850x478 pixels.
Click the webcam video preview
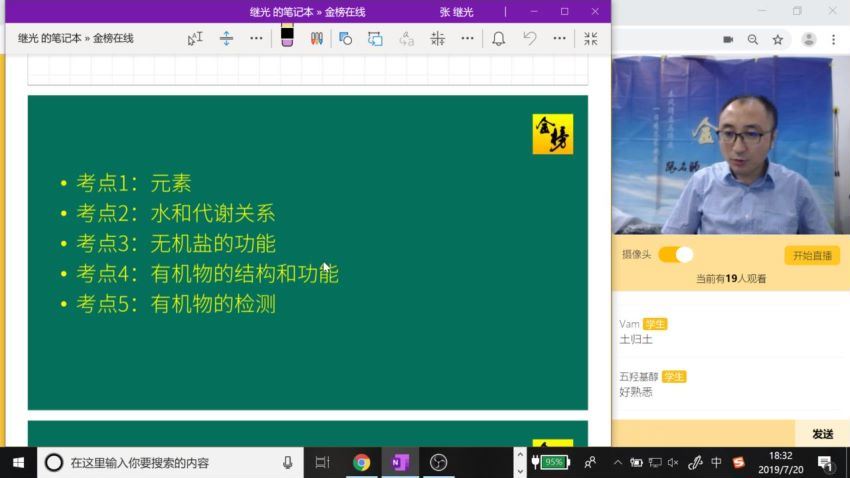(x=731, y=145)
